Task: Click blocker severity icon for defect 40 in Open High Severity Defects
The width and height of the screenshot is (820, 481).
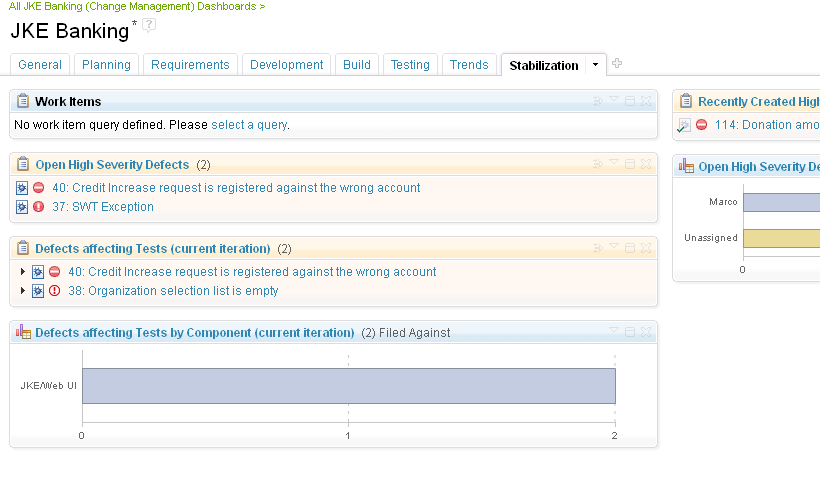Action: 39,188
